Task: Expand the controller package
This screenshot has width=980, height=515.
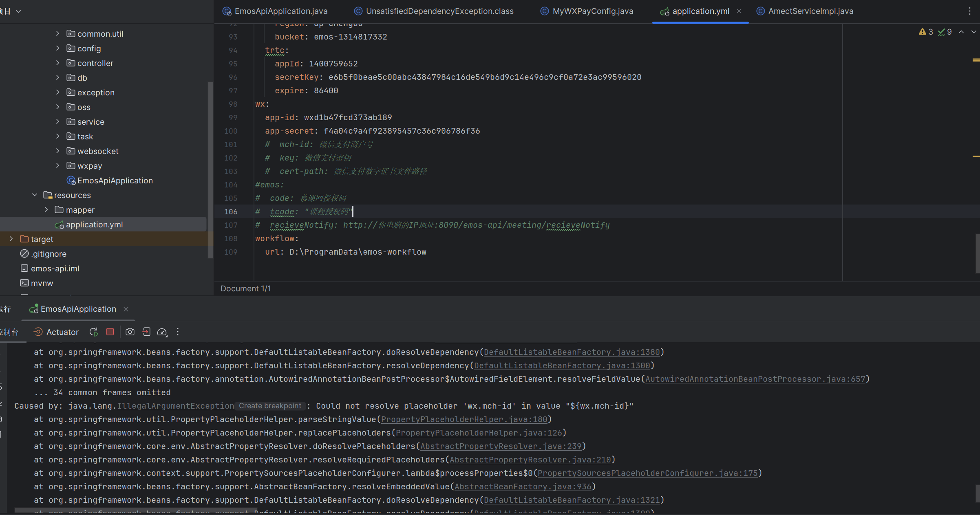Action: [57, 63]
